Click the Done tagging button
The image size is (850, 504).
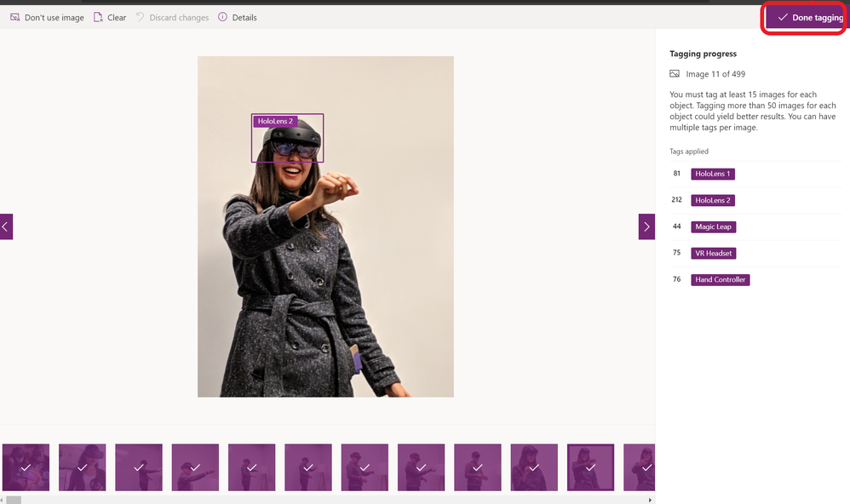[x=806, y=17]
